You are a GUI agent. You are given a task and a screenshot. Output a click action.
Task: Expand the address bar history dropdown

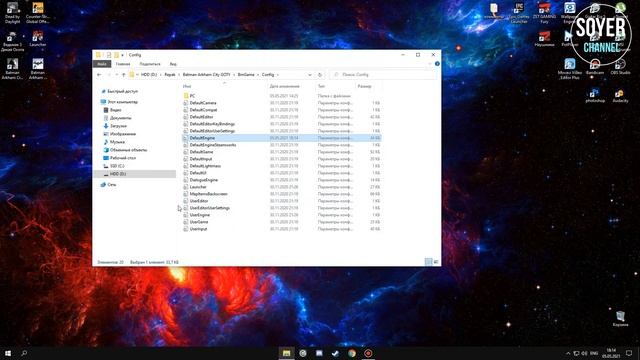(310, 75)
